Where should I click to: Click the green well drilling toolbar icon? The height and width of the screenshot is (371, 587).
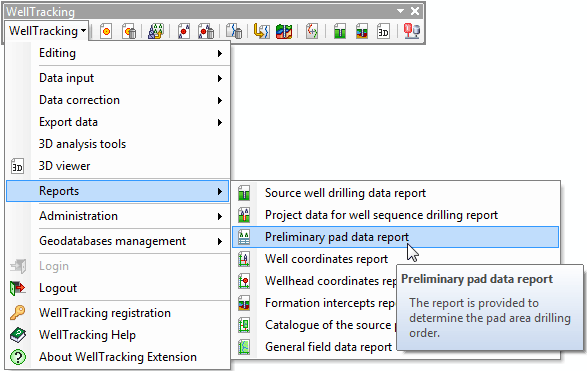340,31
